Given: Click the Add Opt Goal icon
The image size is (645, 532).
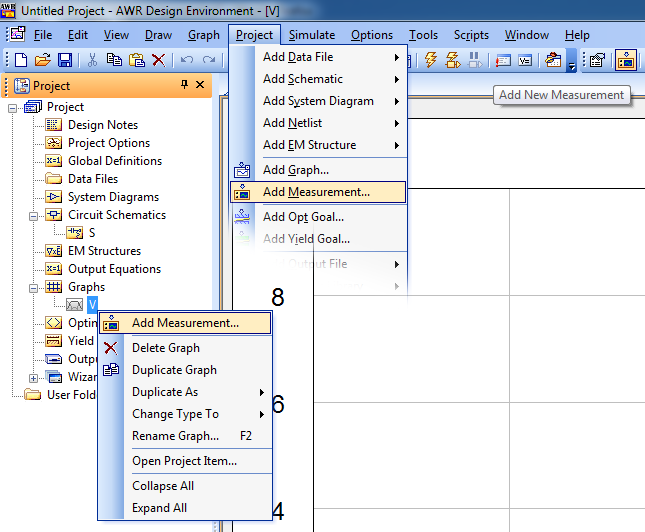Looking at the screenshot, I should (242, 216).
